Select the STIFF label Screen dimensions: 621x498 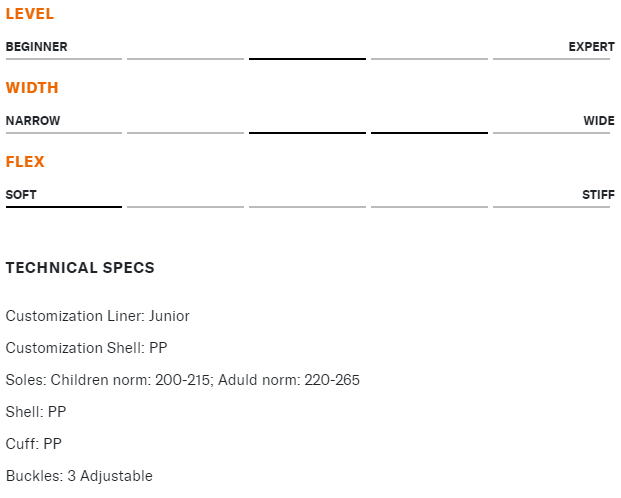(598, 195)
